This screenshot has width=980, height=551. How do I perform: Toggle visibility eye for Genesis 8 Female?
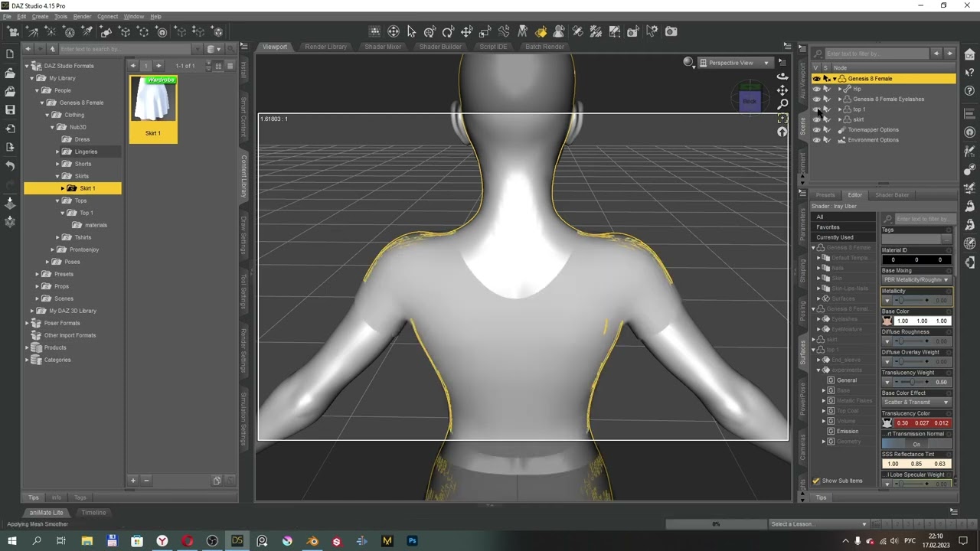click(x=816, y=79)
